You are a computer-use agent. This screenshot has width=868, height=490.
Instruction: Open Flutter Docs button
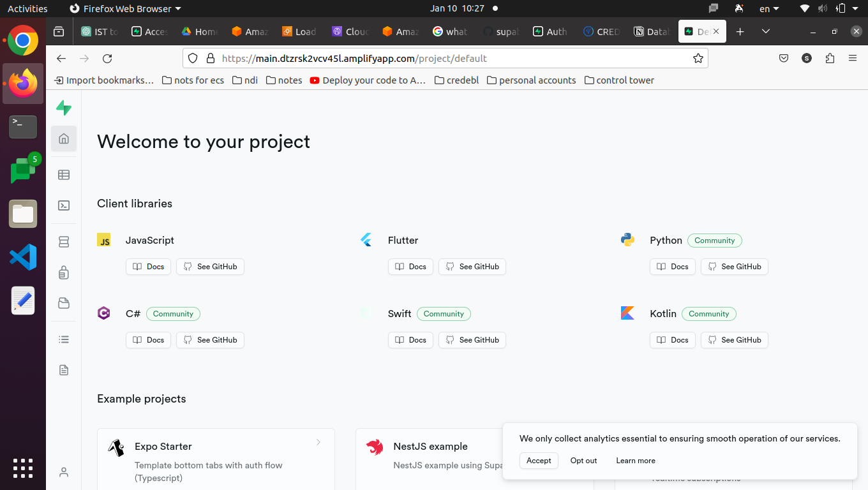(x=410, y=267)
